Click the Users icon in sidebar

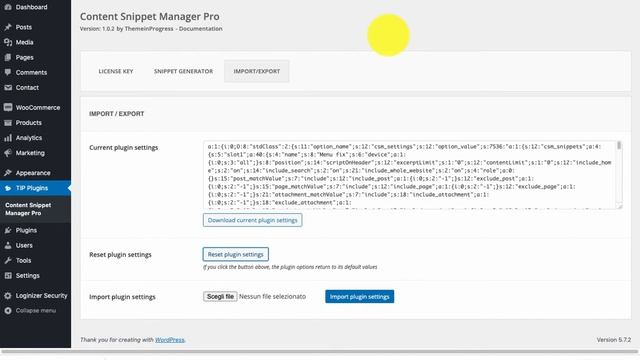8,245
